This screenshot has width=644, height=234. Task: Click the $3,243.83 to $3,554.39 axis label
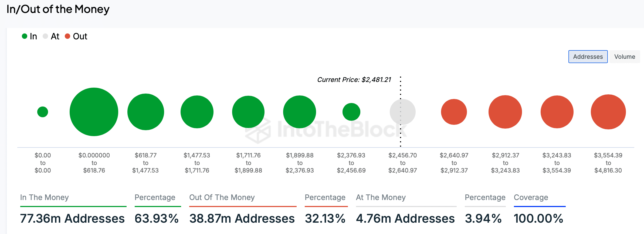[x=557, y=163]
